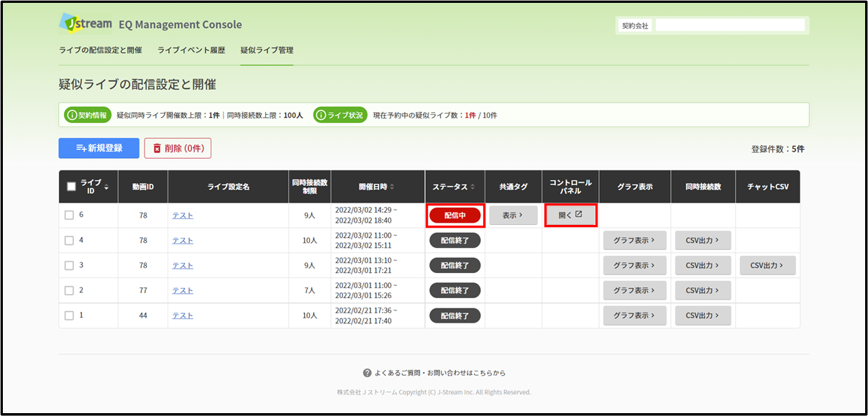
Task: Expand 共通タグ with the 表示 button
Action: pyautogui.click(x=513, y=215)
